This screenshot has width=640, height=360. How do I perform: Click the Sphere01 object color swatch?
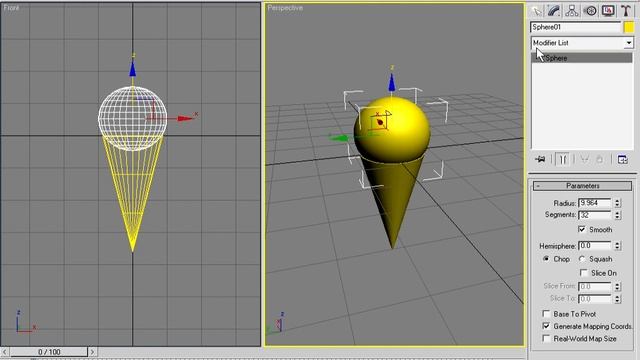point(629,27)
